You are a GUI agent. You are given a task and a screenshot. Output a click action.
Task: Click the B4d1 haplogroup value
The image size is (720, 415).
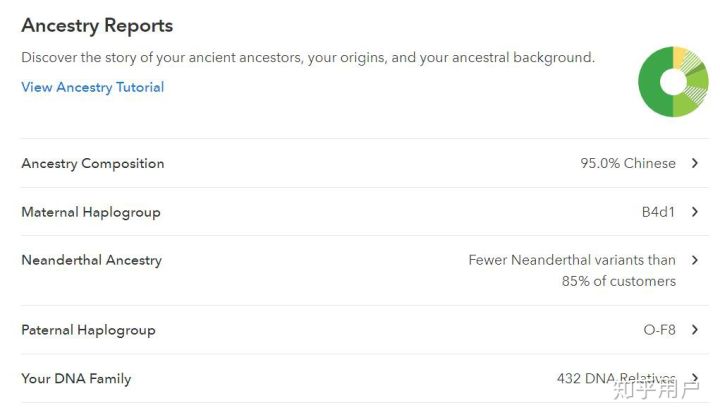pos(658,212)
